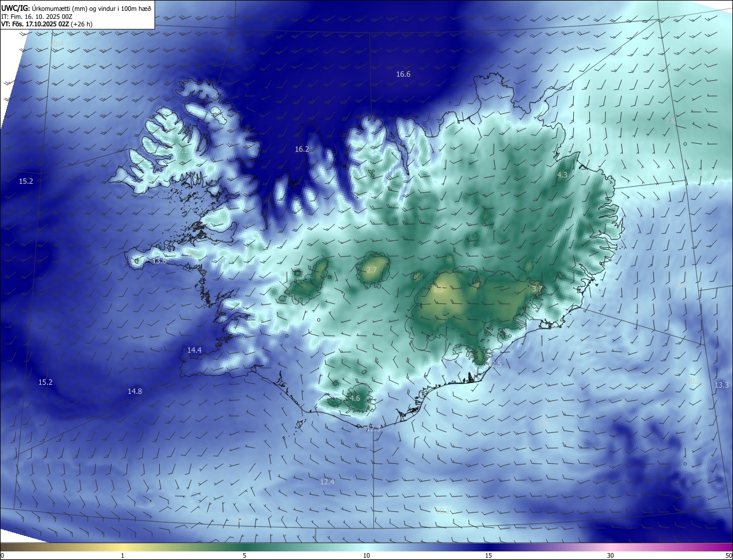Click the 12.5 value on the southeast coast
733x560 pixels.
pos(494,364)
